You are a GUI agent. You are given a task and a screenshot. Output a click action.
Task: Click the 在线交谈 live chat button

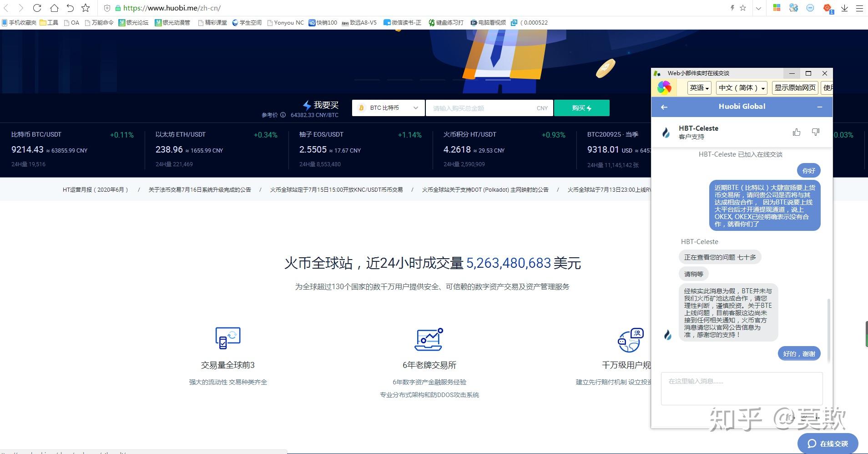coord(828,443)
